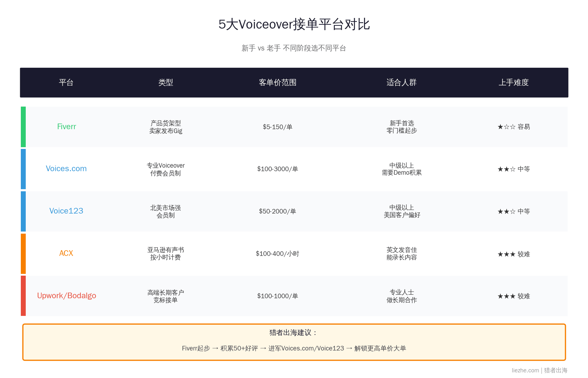Click the $5-150/单 price cell

pos(278,127)
